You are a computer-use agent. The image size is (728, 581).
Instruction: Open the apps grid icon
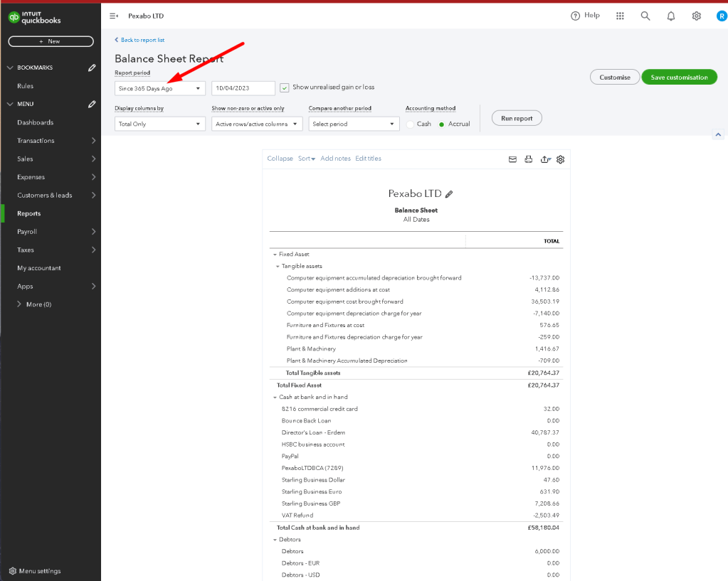(x=620, y=16)
